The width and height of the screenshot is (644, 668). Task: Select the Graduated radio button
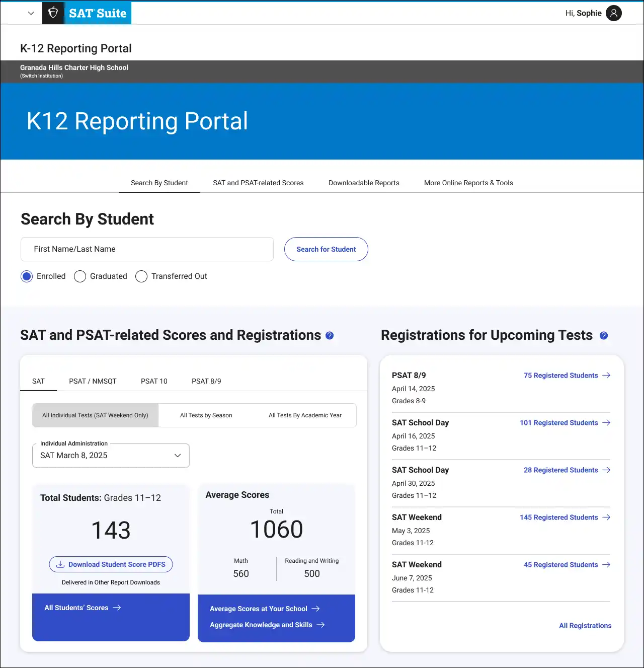pyautogui.click(x=80, y=276)
